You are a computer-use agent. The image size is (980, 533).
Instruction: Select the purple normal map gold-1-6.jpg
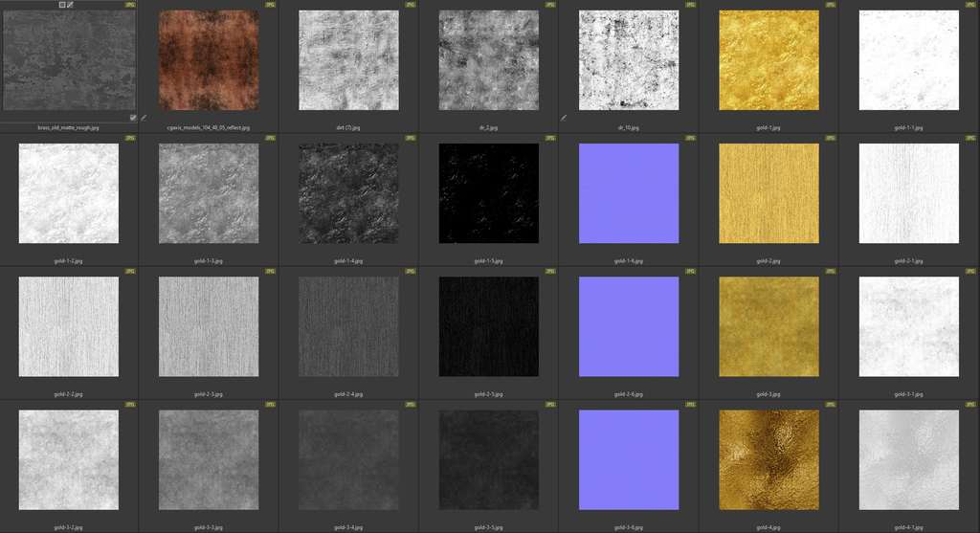[x=629, y=193]
